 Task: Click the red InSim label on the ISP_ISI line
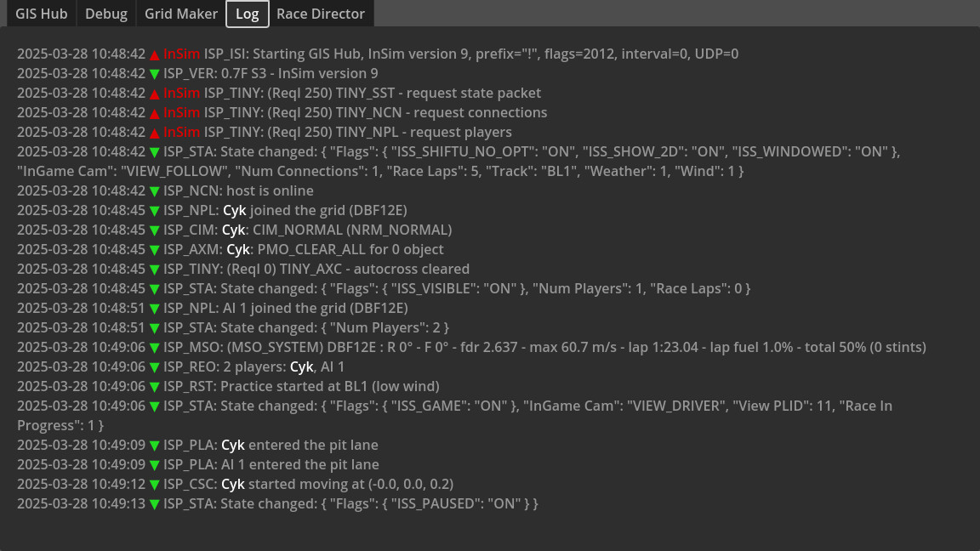[182, 54]
